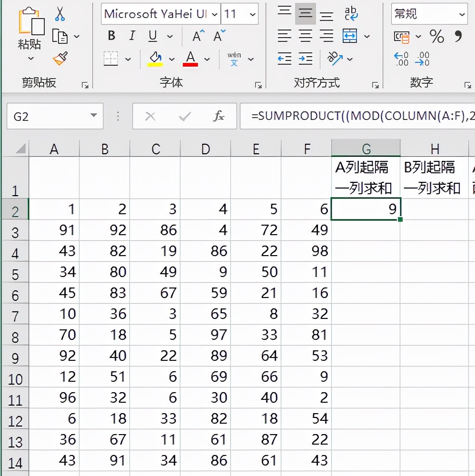
Task: Apply comma style
Action: coord(458,36)
